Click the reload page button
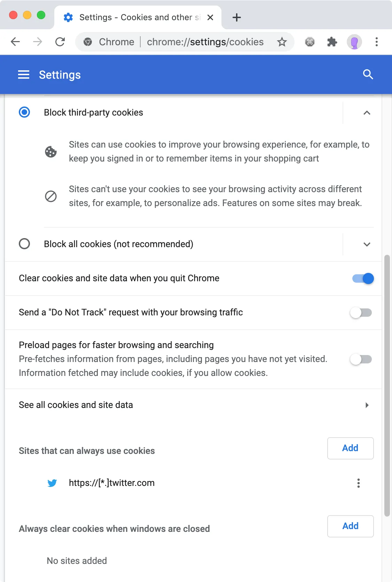The image size is (392, 582). click(60, 42)
